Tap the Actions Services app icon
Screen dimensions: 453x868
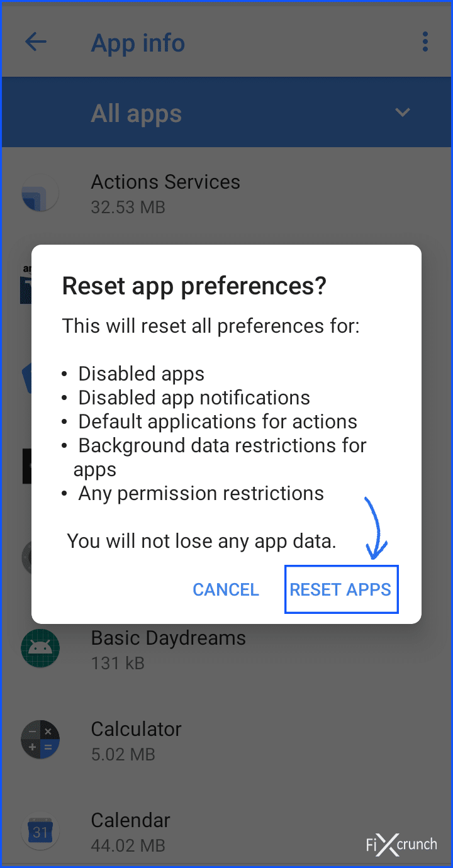coord(40,193)
